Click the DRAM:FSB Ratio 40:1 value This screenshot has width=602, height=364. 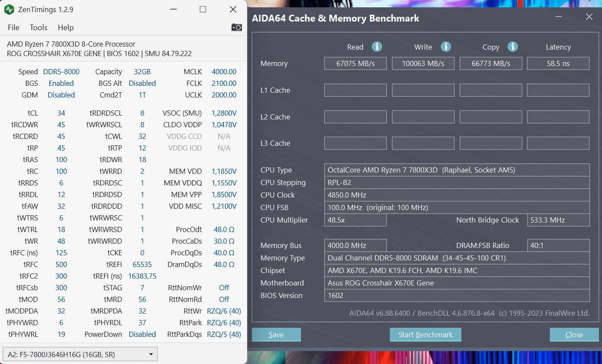pos(558,245)
